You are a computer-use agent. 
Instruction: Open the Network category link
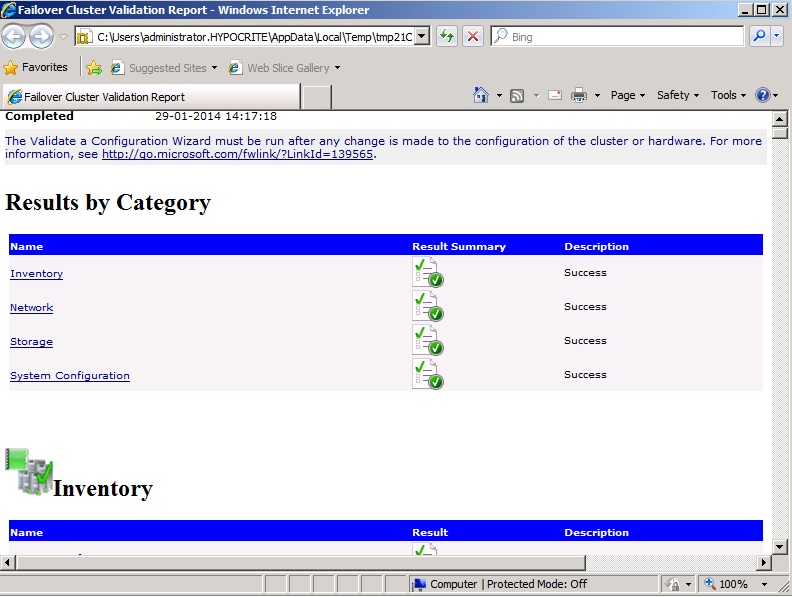coord(31,307)
